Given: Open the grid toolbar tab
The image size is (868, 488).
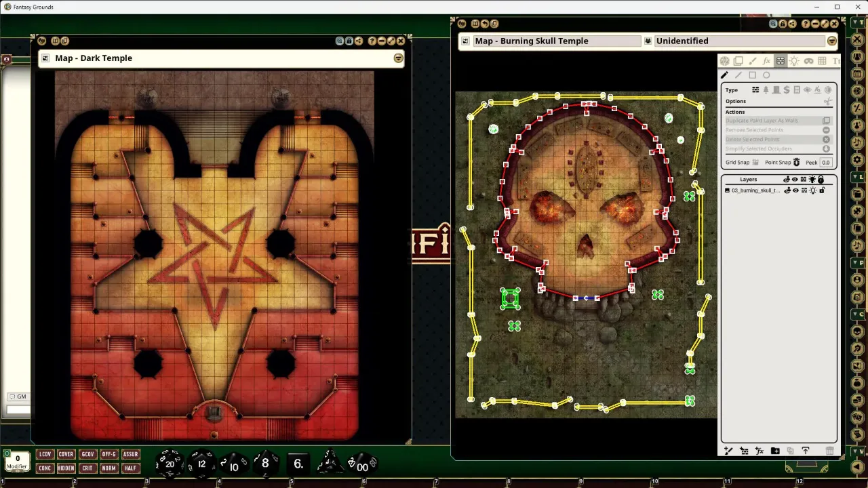Looking at the screenshot, I should (822, 61).
